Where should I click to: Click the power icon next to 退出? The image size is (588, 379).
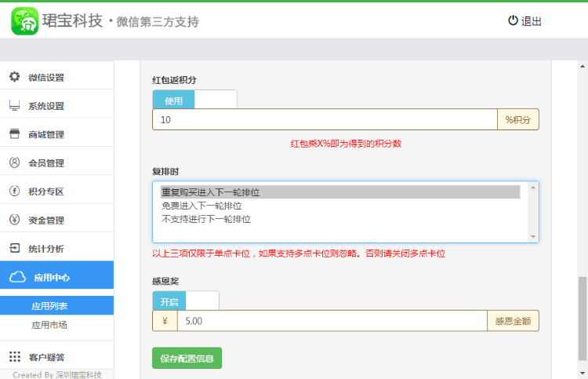tap(513, 20)
